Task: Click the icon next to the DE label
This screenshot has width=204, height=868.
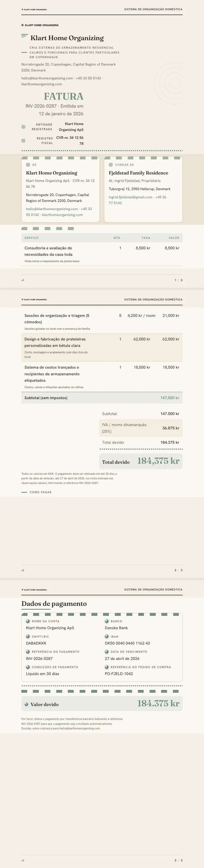Action: pos(28,165)
